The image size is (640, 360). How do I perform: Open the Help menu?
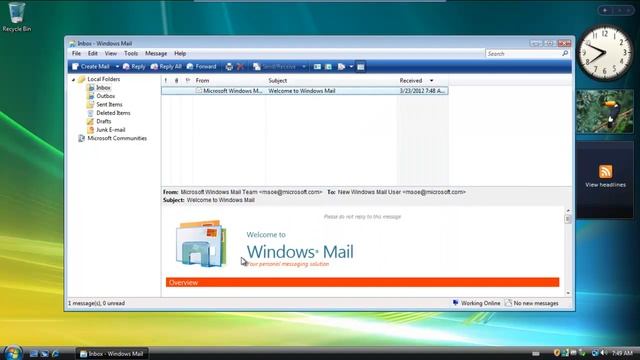[x=180, y=53]
